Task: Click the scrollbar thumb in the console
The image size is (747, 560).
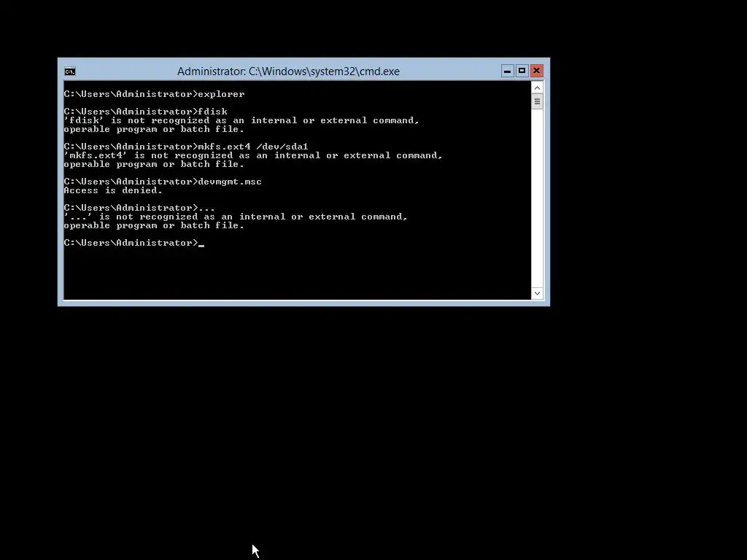Action: [537, 101]
